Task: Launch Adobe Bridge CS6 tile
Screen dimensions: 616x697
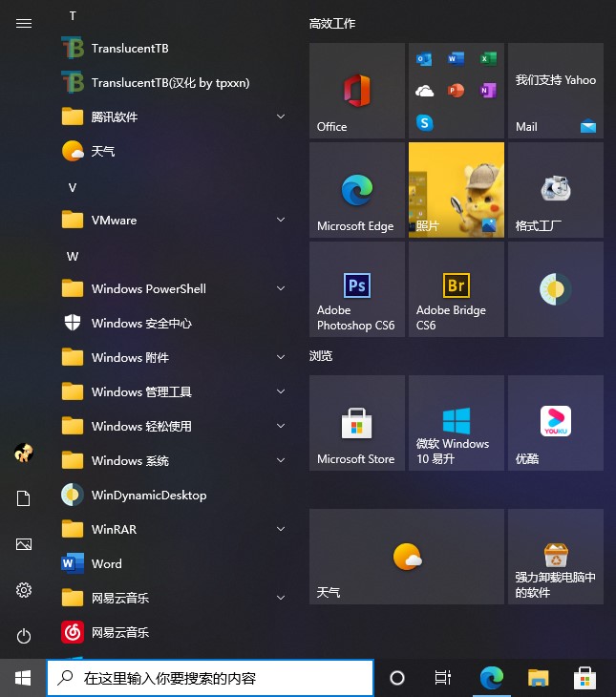Action: coord(457,289)
